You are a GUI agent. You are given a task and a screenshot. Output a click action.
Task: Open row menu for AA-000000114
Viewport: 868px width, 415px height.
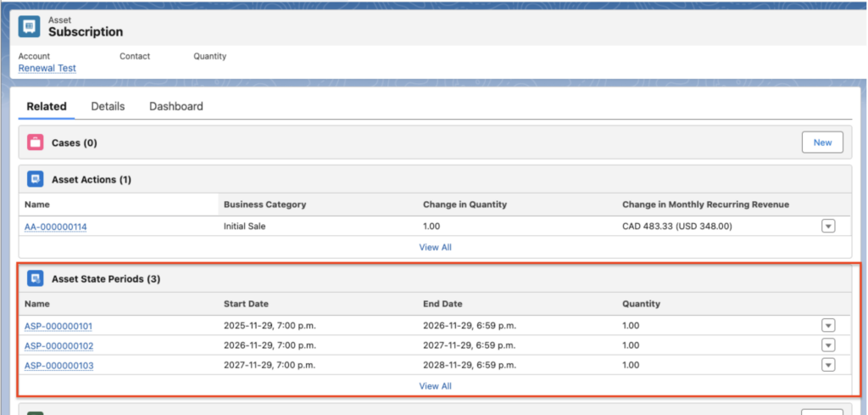click(x=828, y=227)
